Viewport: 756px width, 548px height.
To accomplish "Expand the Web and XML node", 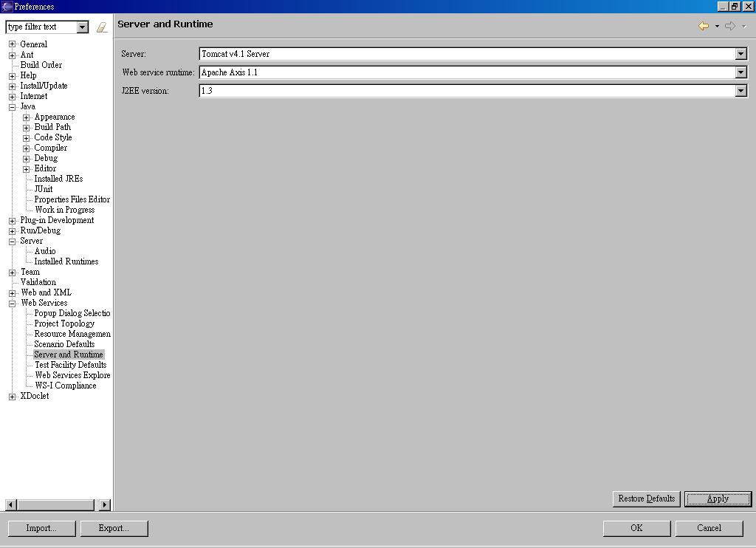I will coord(12,293).
